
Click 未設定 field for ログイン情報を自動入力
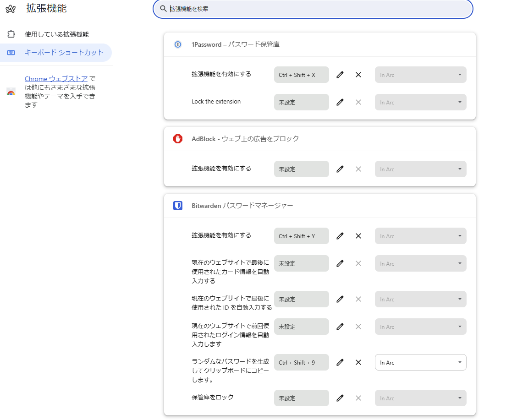point(302,327)
